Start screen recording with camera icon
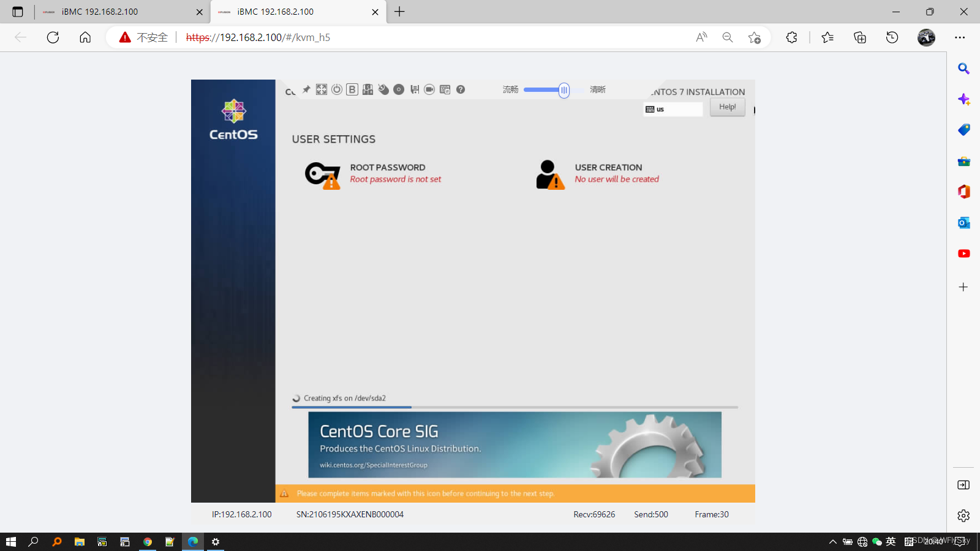Screen dimensions: 980x551 429,89
